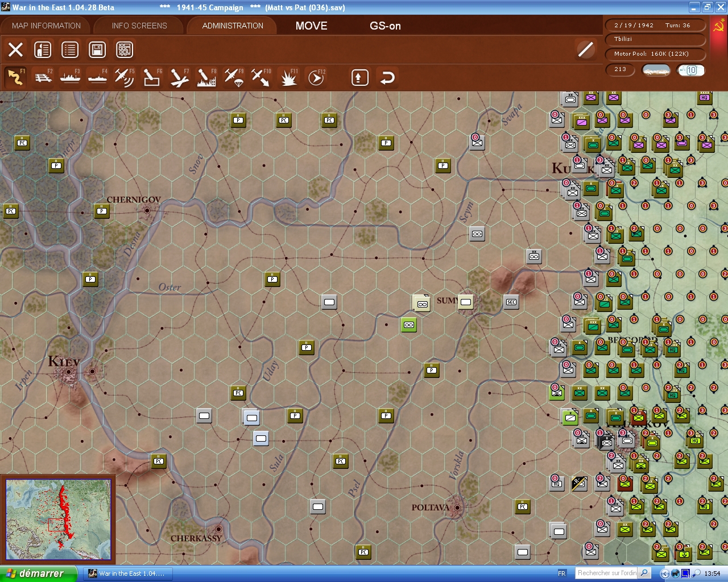Image resolution: width=728 pixels, height=582 pixels.
Task: Click the CHERNIGOV city label
Action: pos(134,199)
